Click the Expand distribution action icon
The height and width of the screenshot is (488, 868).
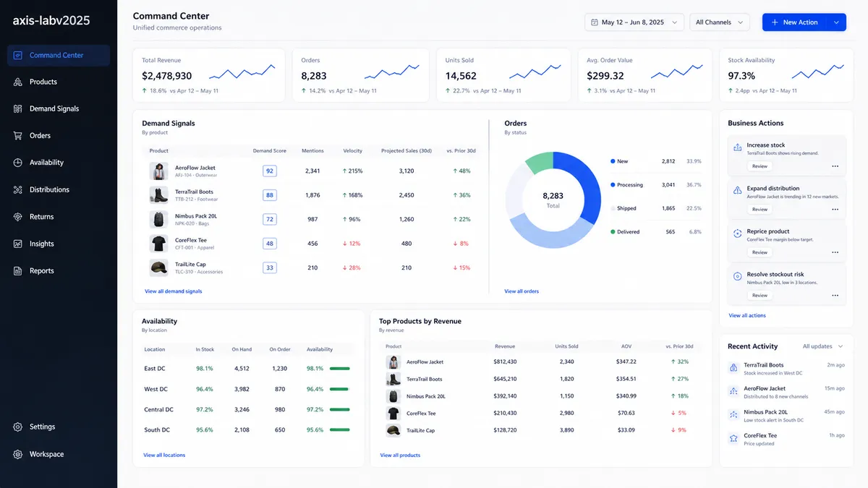point(737,190)
